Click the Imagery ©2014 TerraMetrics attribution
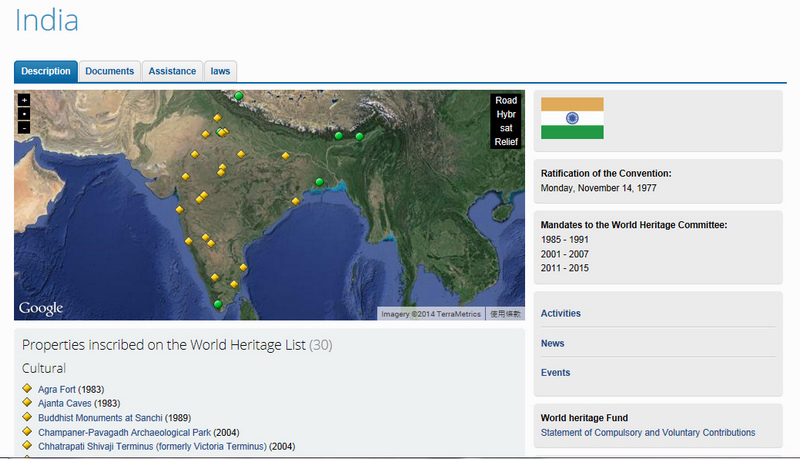The image size is (800, 459). tap(431, 314)
